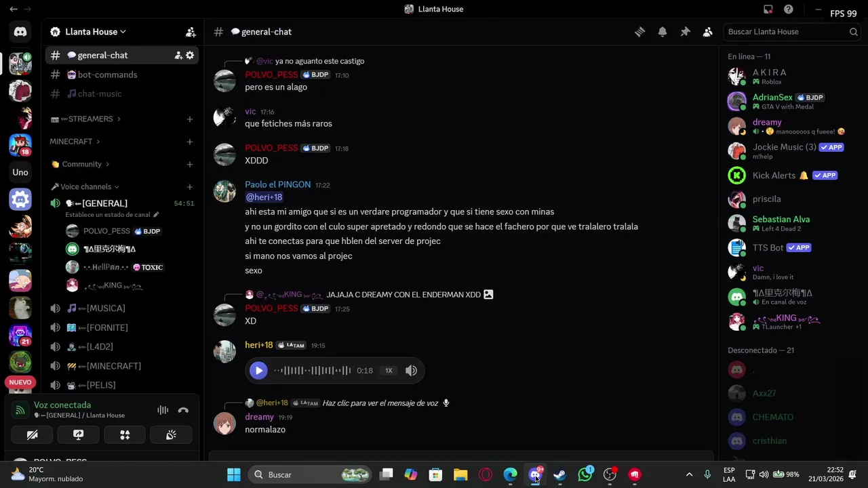Click the voice message waveform bar
The height and width of the screenshot is (488, 868).
tap(313, 371)
